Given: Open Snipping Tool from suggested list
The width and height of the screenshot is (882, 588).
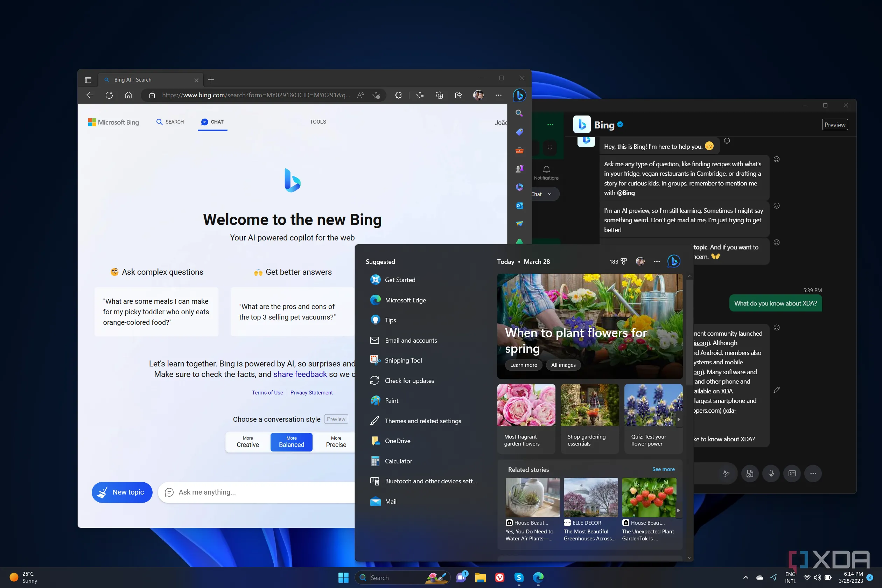Looking at the screenshot, I should (x=403, y=360).
